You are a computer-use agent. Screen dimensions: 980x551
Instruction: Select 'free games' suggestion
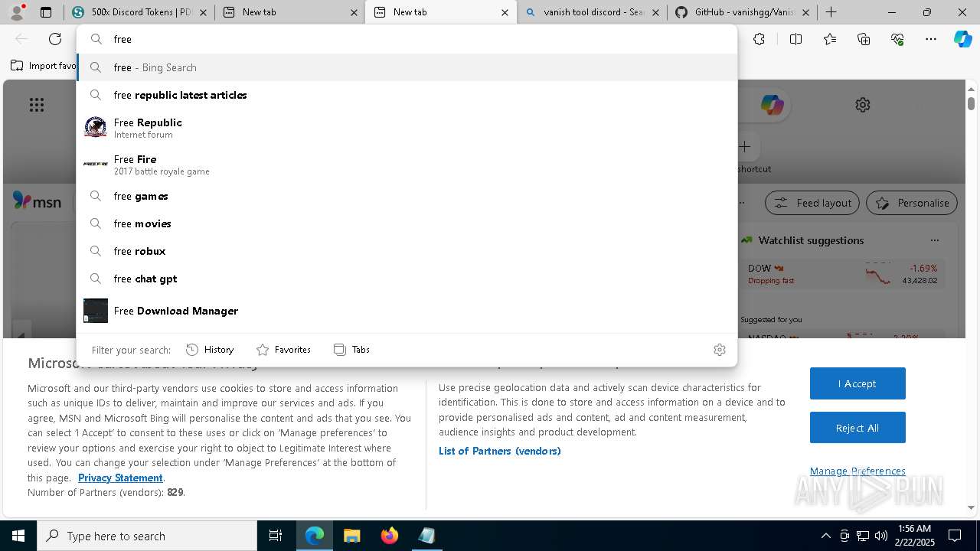[407, 196]
